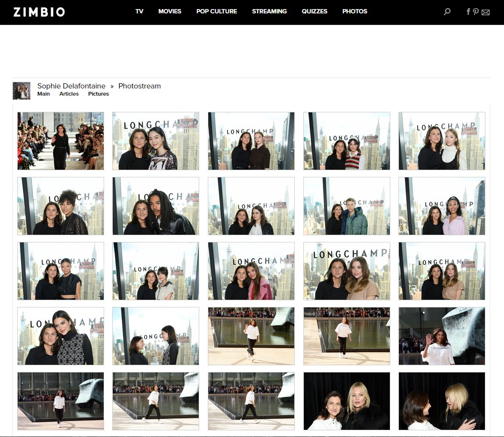Open photo with curly updo hair woman
The height and width of the screenshot is (437, 504).
tap(61, 206)
